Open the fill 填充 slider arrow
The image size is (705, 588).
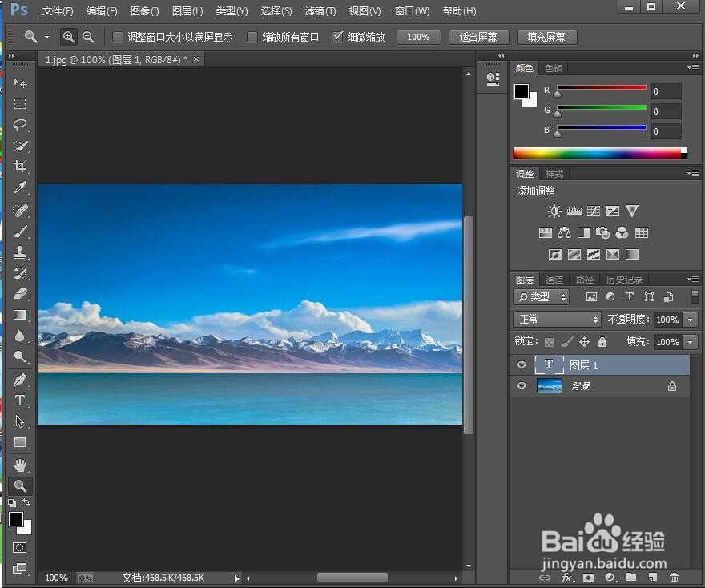pyautogui.click(x=691, y=342)
